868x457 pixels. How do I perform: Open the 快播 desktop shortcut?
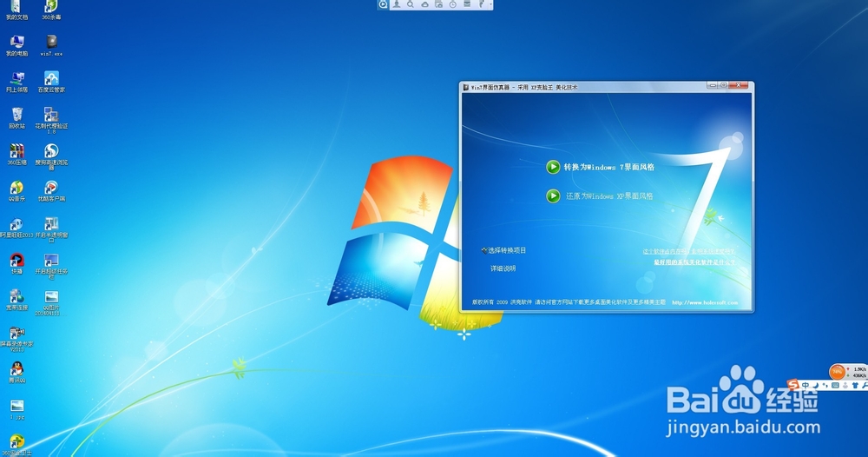pos(16,263)
